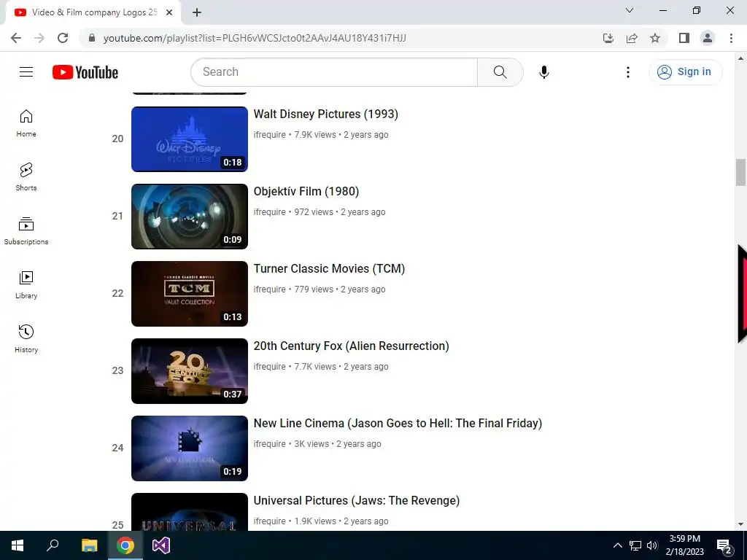Toggle the browser side panel

tap(684, 38)
